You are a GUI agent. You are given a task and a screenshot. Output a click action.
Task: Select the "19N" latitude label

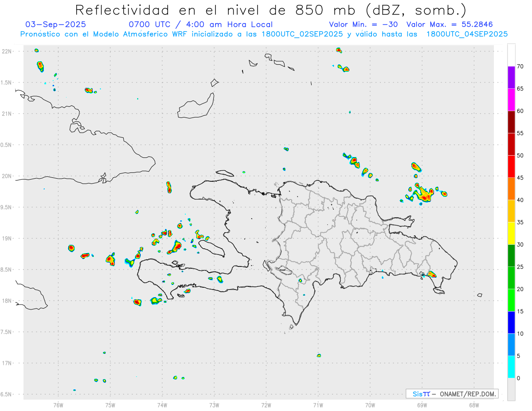point(8,238)
